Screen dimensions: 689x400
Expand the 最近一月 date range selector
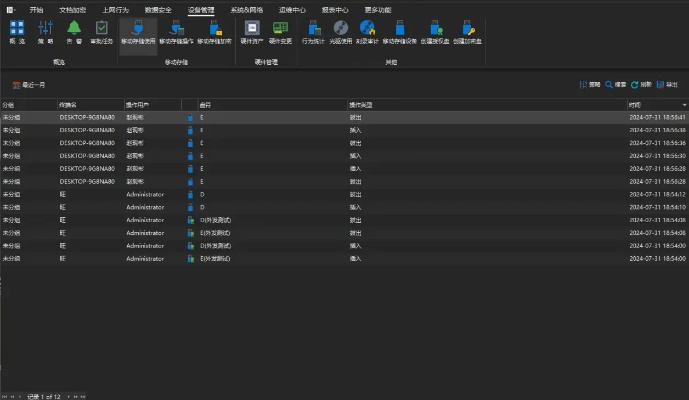point(30,86)
